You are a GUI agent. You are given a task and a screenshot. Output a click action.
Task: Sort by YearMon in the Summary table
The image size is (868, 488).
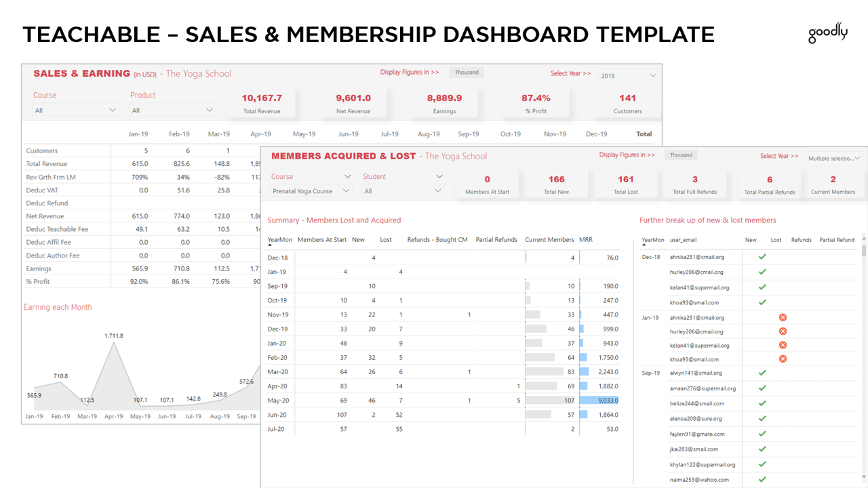pyautogui.click(x=279, y=239)
